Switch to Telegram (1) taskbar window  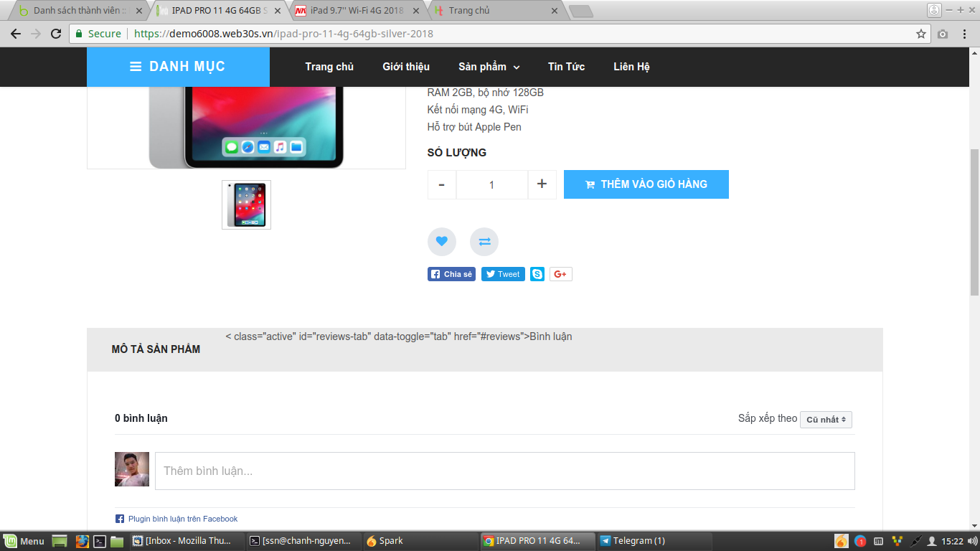pos(654,541)
